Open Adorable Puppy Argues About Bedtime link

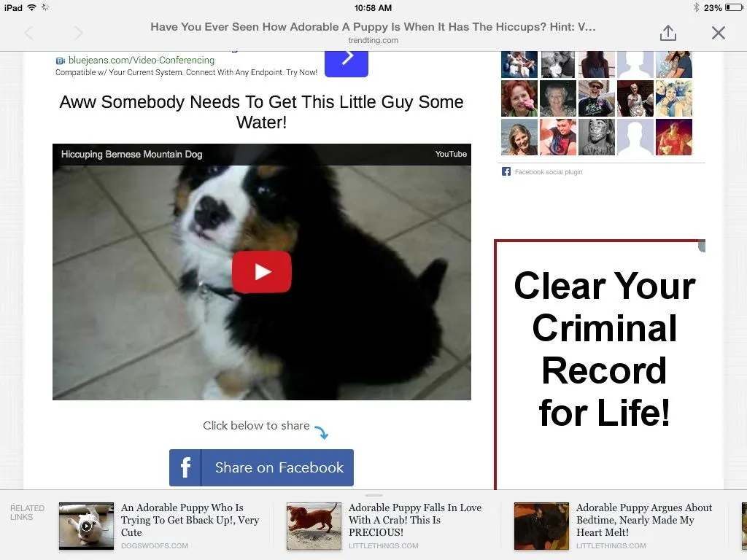click(643, 520)
